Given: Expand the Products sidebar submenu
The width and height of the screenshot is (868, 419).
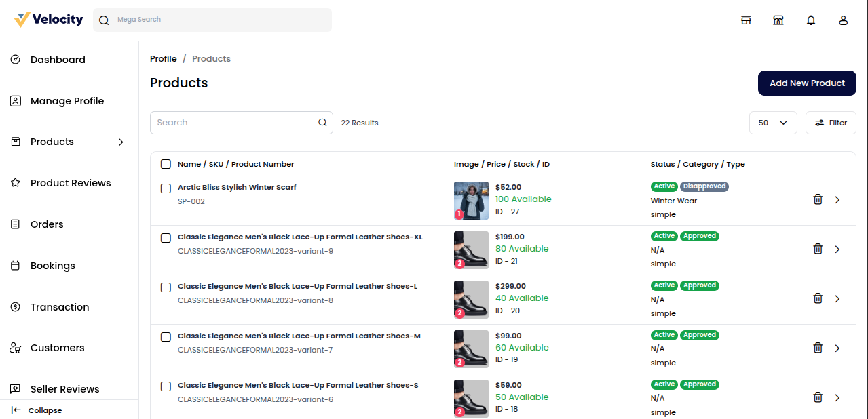Looking at the screenshot, I should tap(121, 142).
